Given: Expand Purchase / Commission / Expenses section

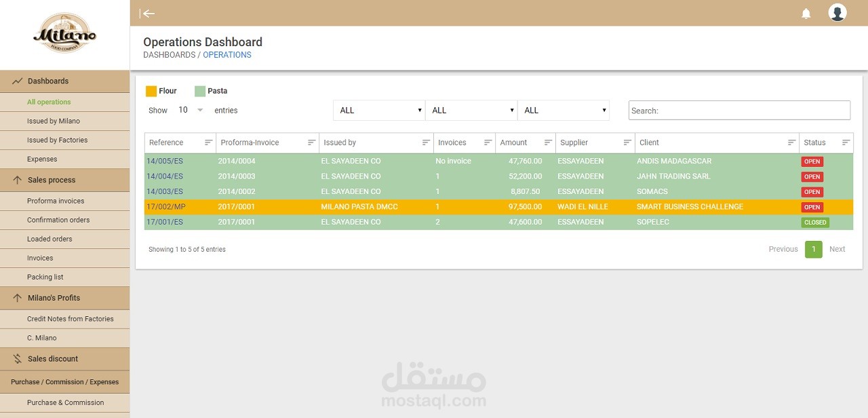Looking at the screenshot, I should [x=65, y=382].
